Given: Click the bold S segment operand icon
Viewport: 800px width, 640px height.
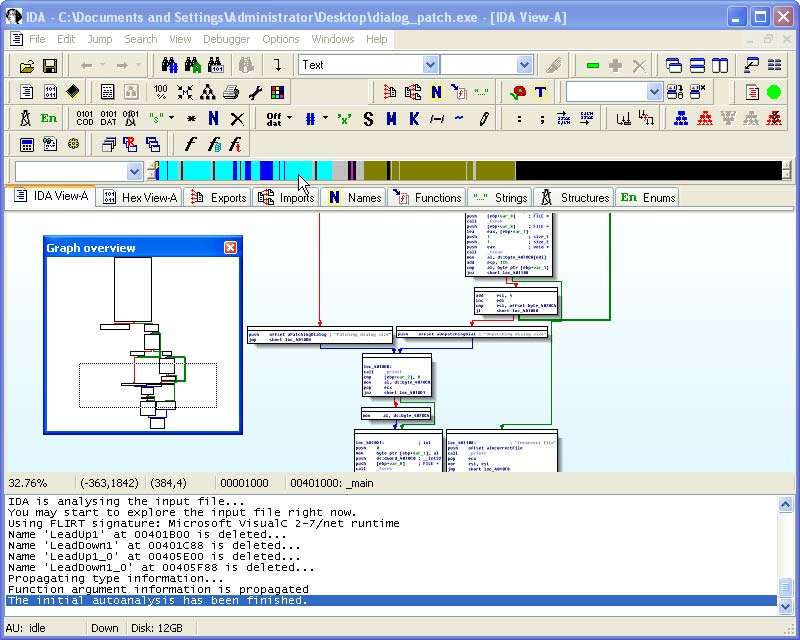Looking at the screenshot, I should tap(368, 119).
